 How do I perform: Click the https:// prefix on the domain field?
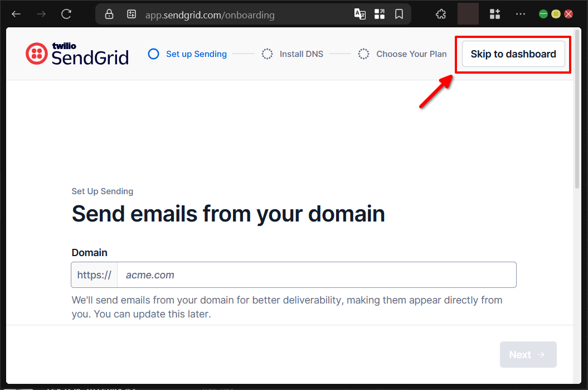click(94, 275)
